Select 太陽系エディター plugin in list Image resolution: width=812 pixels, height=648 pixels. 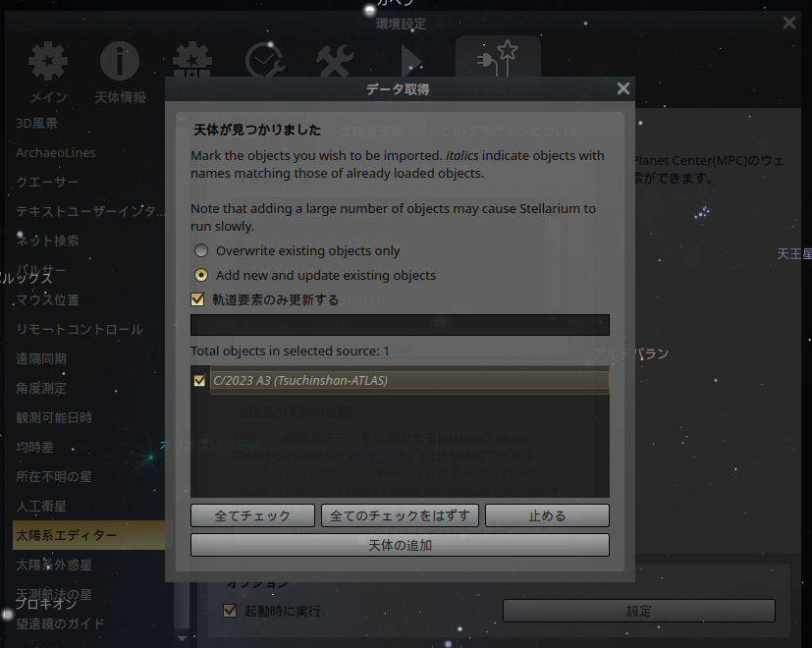[x=88, y=536]
